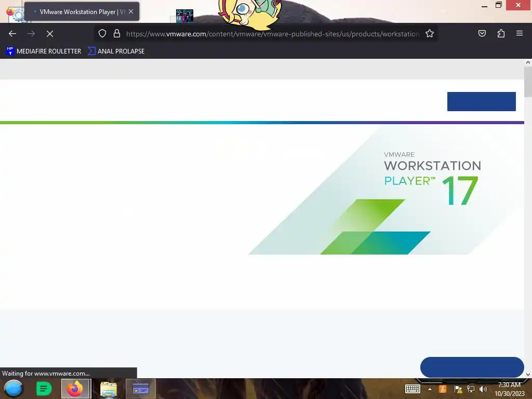The height and width of the screenshot is (399, 532).
Task: Open the network status tray icon
Action: click(471, 389)
